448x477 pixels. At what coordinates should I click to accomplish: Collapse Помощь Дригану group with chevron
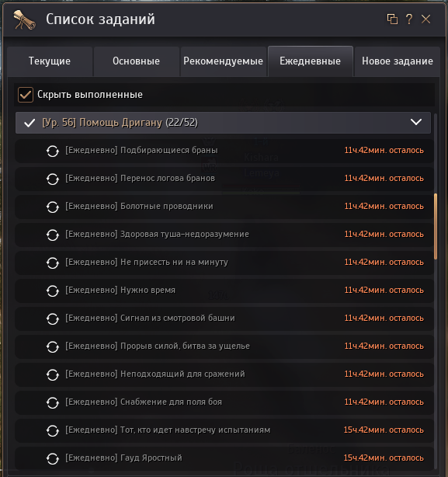pyautogui.click(x=416, y=122)
